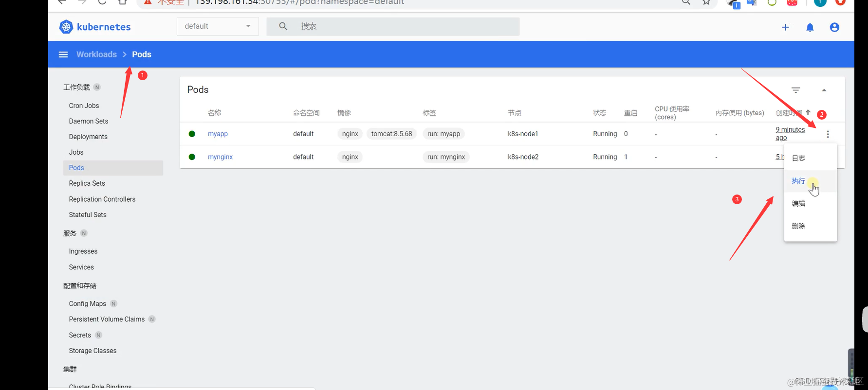Screen dimensions: 868x390
Task: Click the 名称 column header
Action: coord(214,113)
